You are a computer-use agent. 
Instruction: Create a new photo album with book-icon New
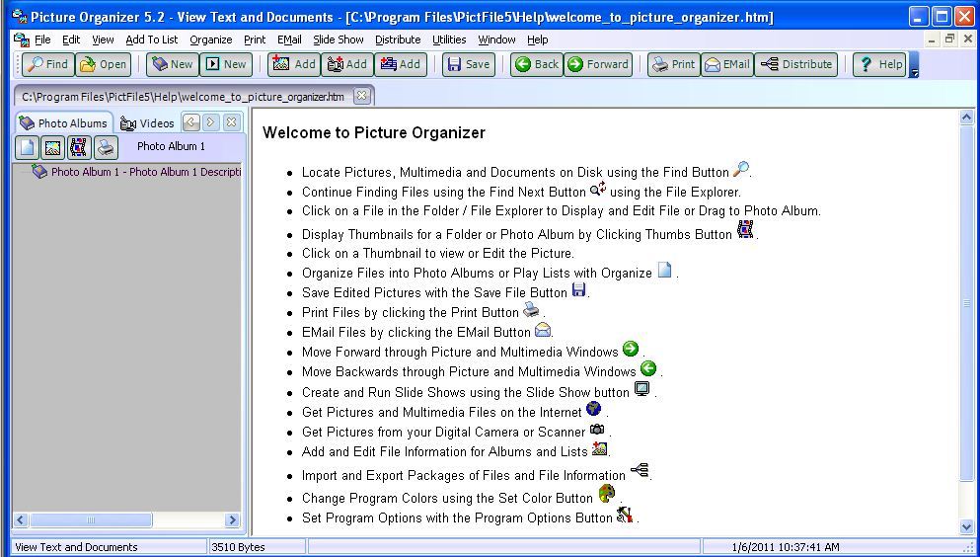pyautogui.click(x=173, y=64)
